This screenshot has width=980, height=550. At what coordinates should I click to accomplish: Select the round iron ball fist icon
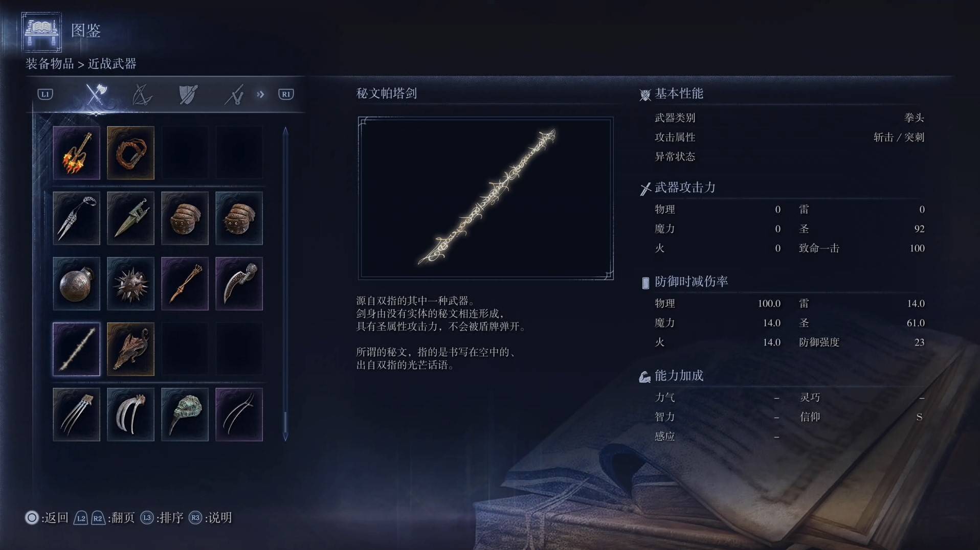76,284
